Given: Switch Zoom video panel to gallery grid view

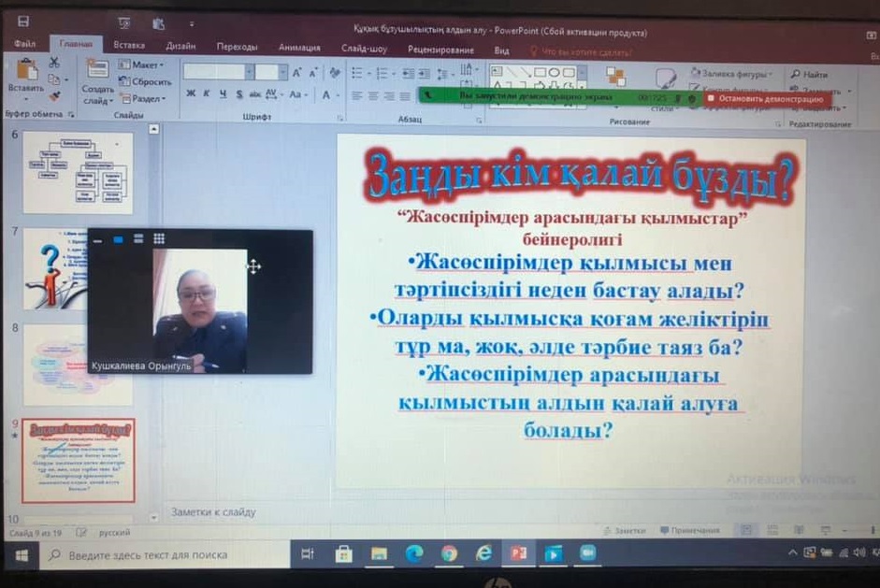Looking at the screenshot, I should tap(159, 239).
